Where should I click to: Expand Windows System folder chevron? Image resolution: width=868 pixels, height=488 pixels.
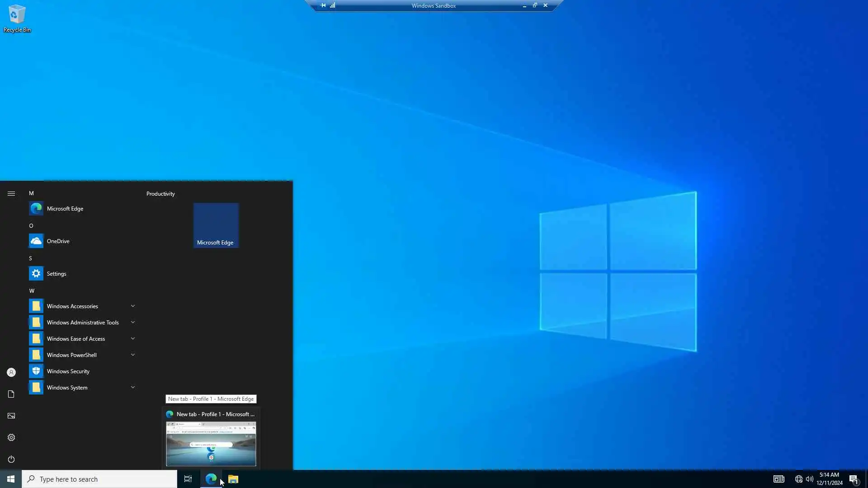coord(133,387)
